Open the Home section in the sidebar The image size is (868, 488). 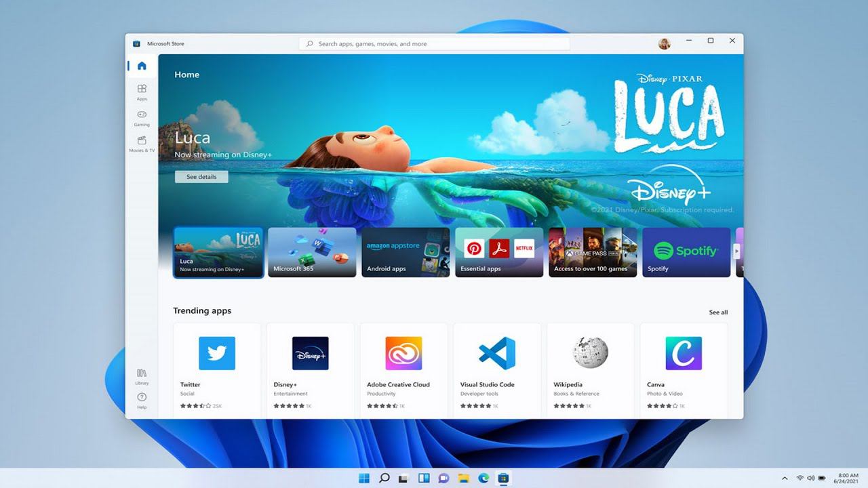coord(142,66)
